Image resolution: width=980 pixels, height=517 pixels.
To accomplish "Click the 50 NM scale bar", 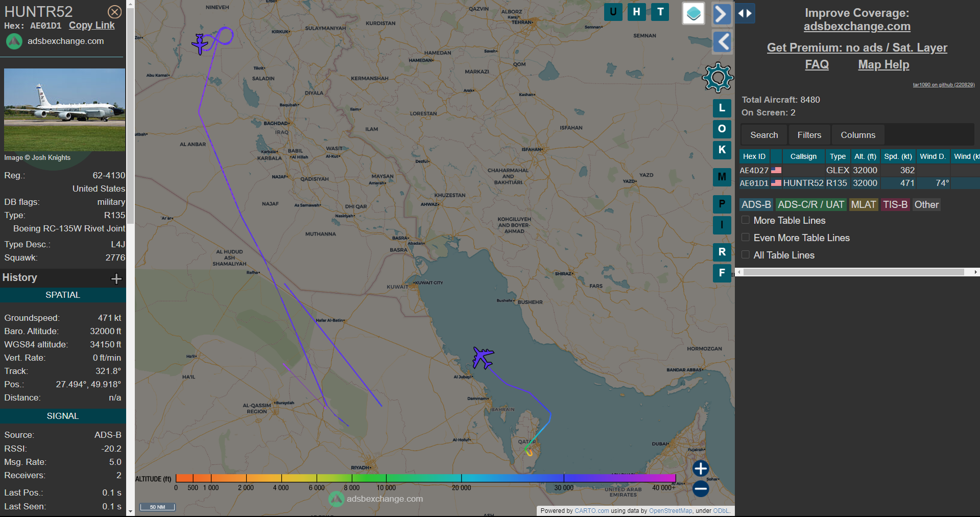I will pos(157,507).
